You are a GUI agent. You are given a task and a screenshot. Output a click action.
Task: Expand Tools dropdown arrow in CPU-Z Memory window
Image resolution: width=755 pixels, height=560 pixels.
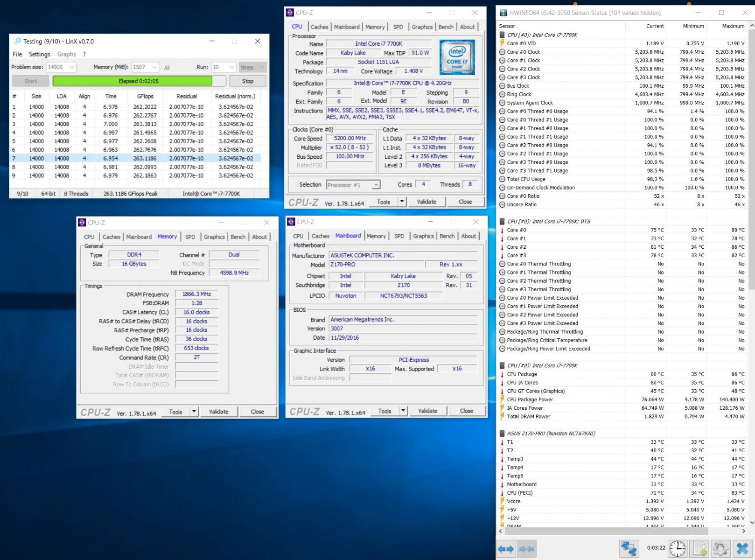[194, 412]
